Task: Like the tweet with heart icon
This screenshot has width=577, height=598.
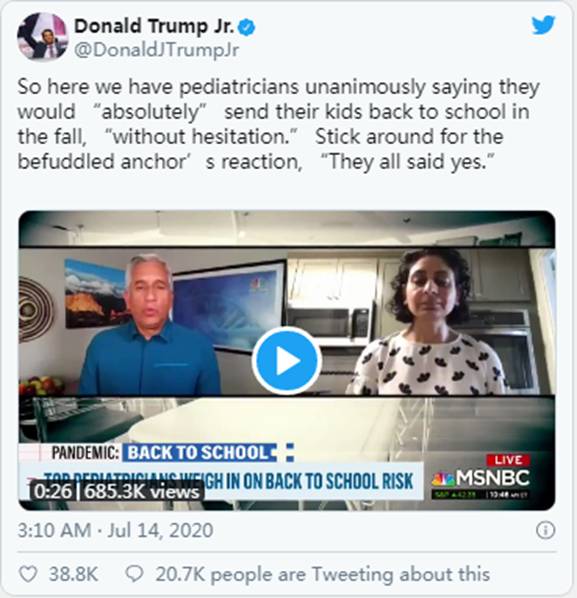Action: (28, 574)
